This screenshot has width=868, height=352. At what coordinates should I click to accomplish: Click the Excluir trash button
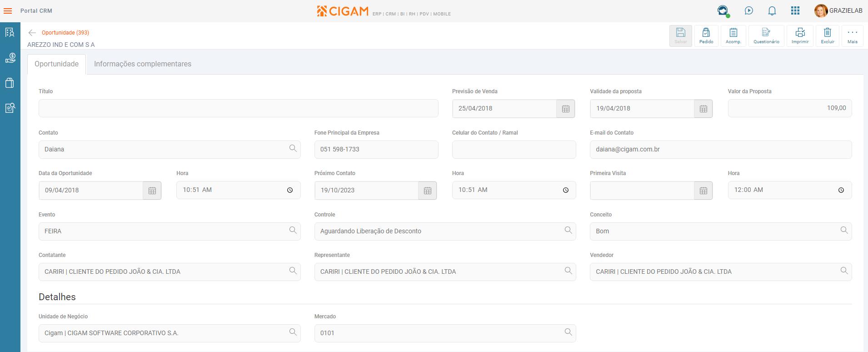[x=828, y=35]
